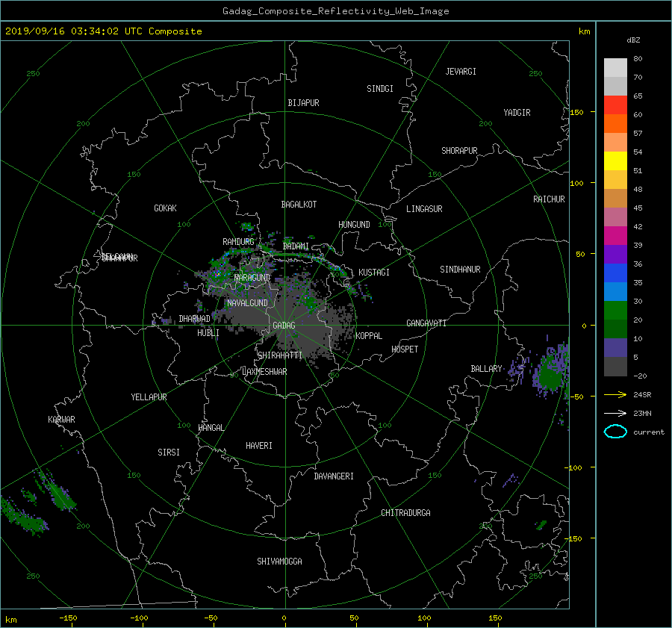
Task: Click the magenta 42 dBZ legend swatch
Action: [x=615, y=235]
